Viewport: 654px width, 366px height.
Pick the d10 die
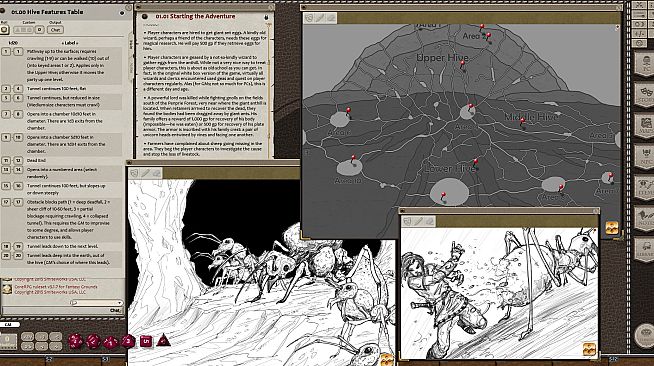(x=111, y=342)
